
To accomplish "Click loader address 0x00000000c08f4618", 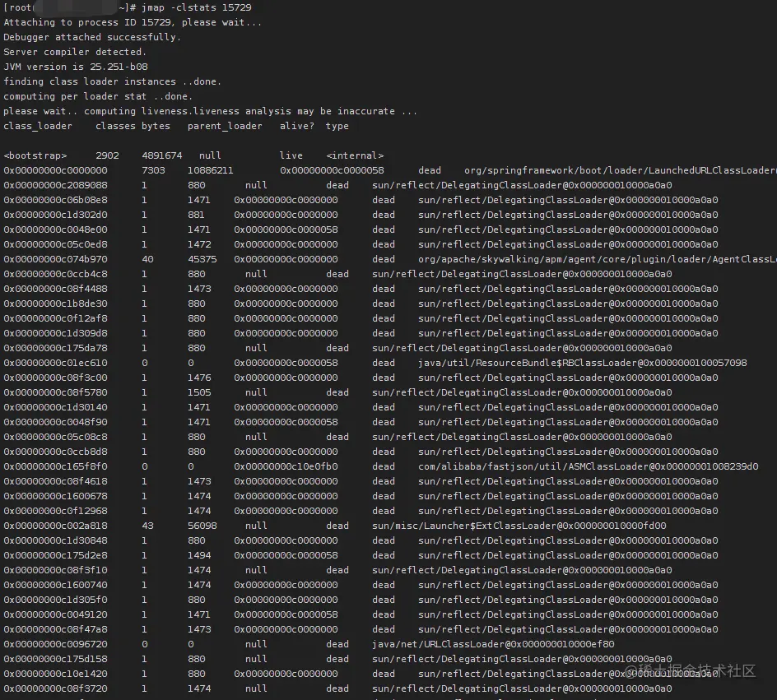I will click(55, 482).
